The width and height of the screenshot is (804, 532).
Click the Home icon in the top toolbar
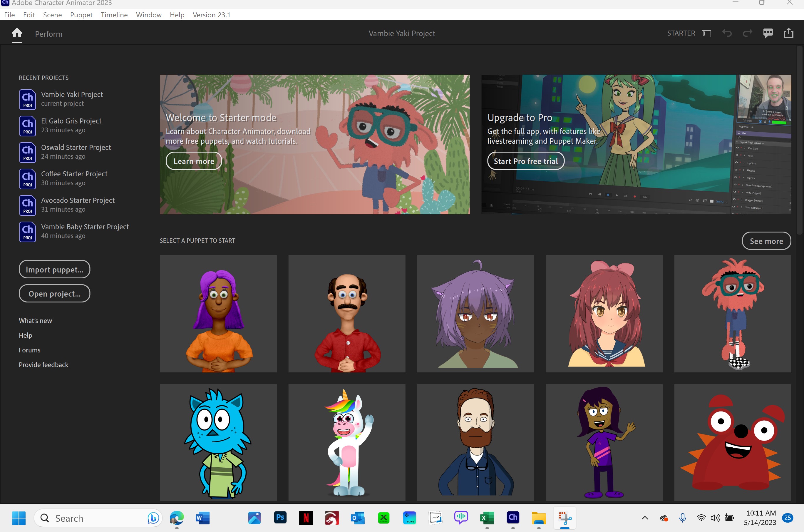[17, 33]
